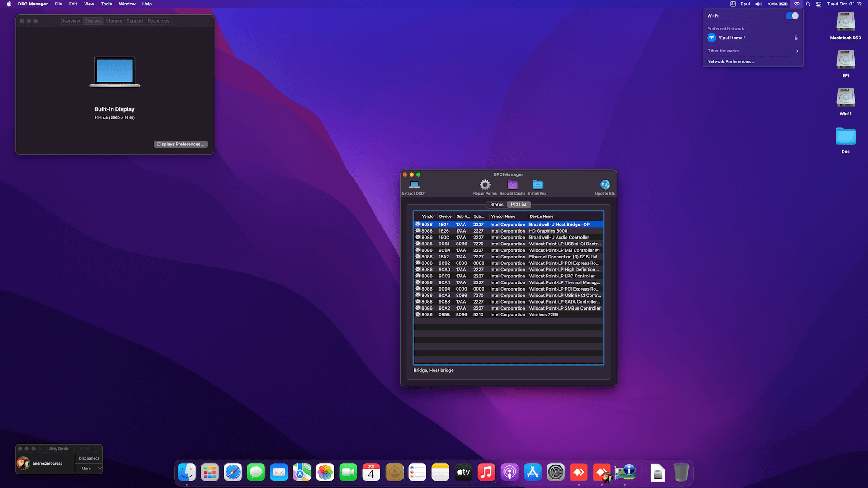
Task: Select the Wildcat Point-LP MEI Controller #1 row
Action: point(509,250)
